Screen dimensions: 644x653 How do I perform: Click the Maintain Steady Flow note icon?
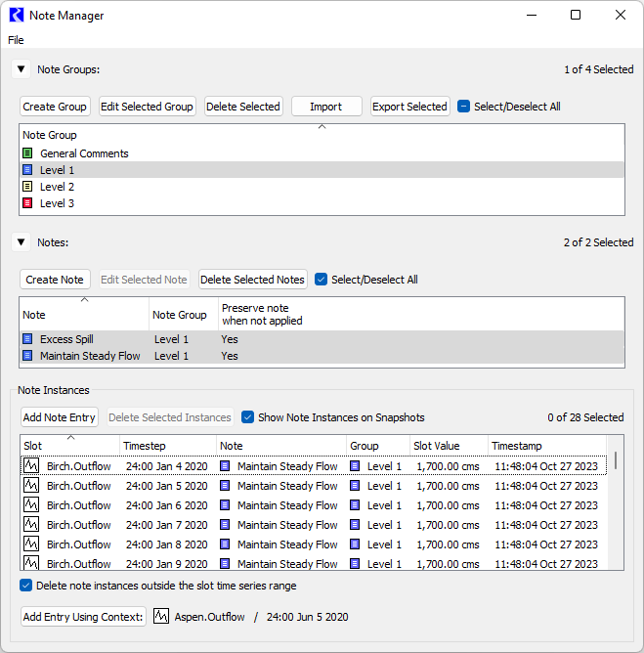coord(27,356)
